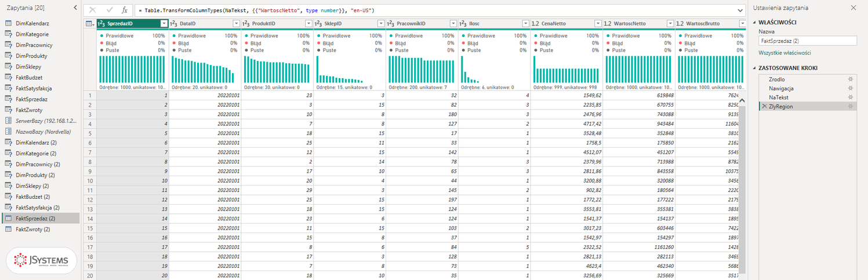Delete the ZlyRegion step with its X icon
Image resolution: width=868 pixels, height=280 pixels.
(x=764, y=107)
